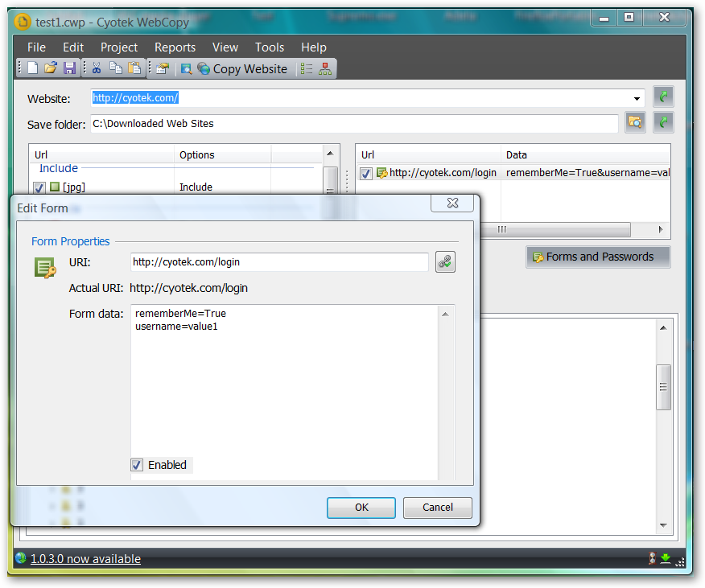
Task: Open the File menu
Action: click(x=36, y=47)
